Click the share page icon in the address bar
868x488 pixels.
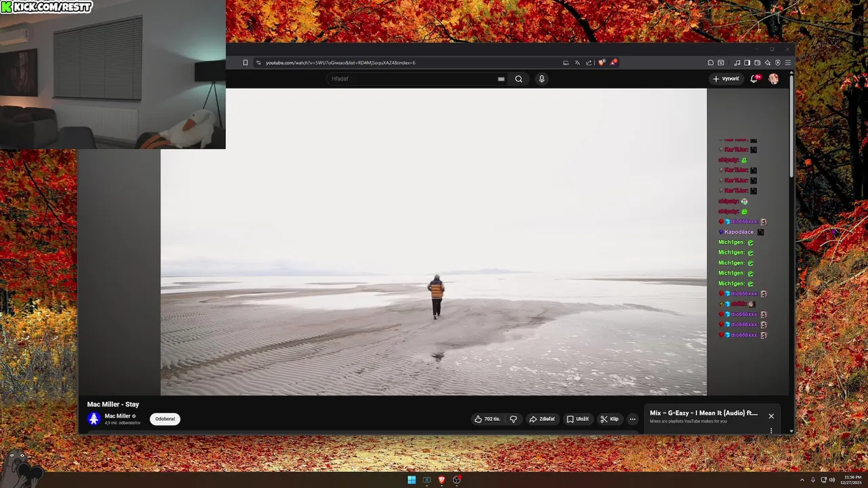(589, 62)
